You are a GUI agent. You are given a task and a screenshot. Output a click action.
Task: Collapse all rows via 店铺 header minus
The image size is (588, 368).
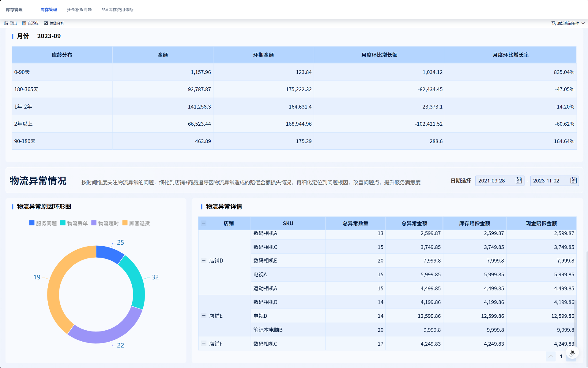coord(204,223)
